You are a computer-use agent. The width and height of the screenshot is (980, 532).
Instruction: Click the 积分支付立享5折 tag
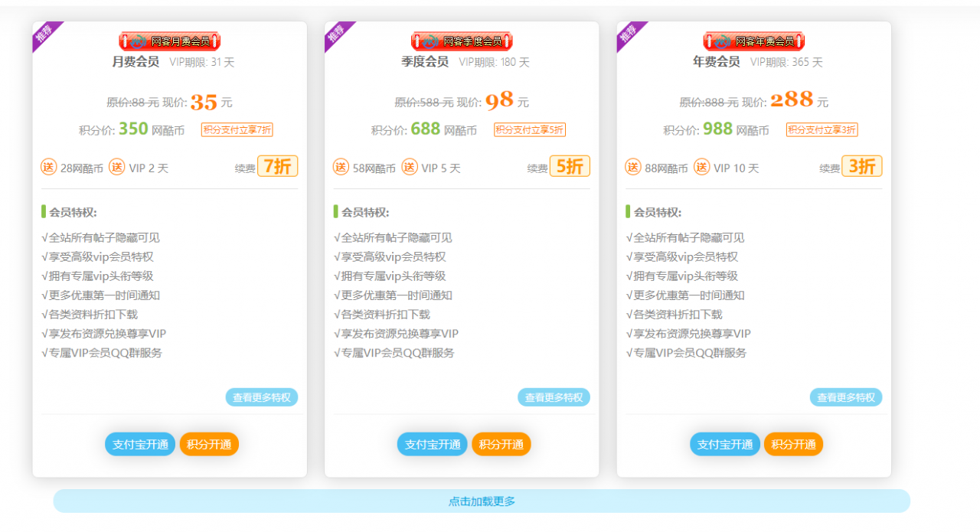coord(530,130)
